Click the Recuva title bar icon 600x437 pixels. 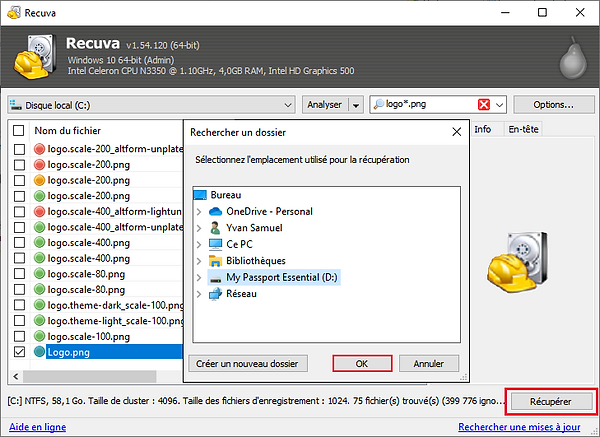[x=14, y=13]
